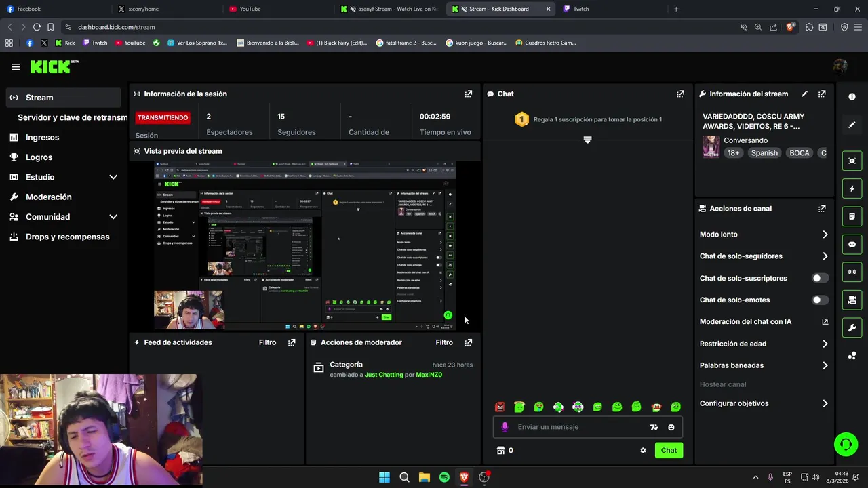Toggle the video camera icon in right sidebar
This screenshot has height=488, width=868.
pyautogui.click(x=852, y=300)
